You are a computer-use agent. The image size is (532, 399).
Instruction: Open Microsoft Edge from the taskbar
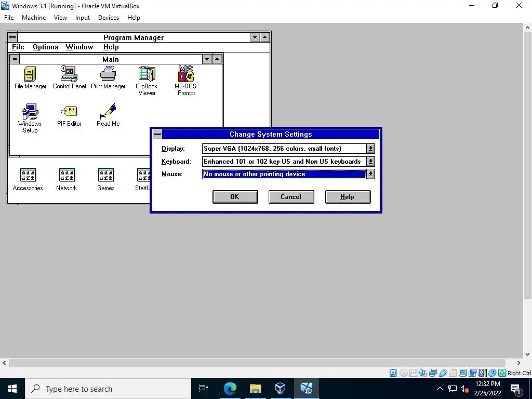230,389
